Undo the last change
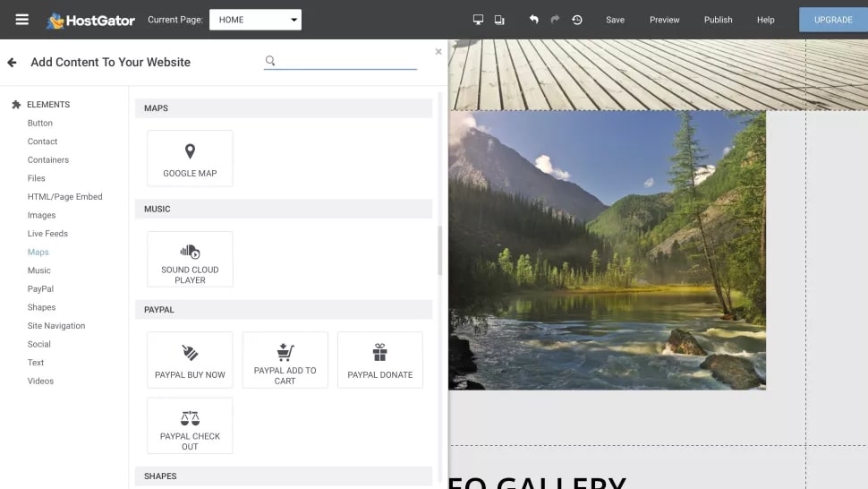This screenshot has width=868, height=489. point(533,20)
